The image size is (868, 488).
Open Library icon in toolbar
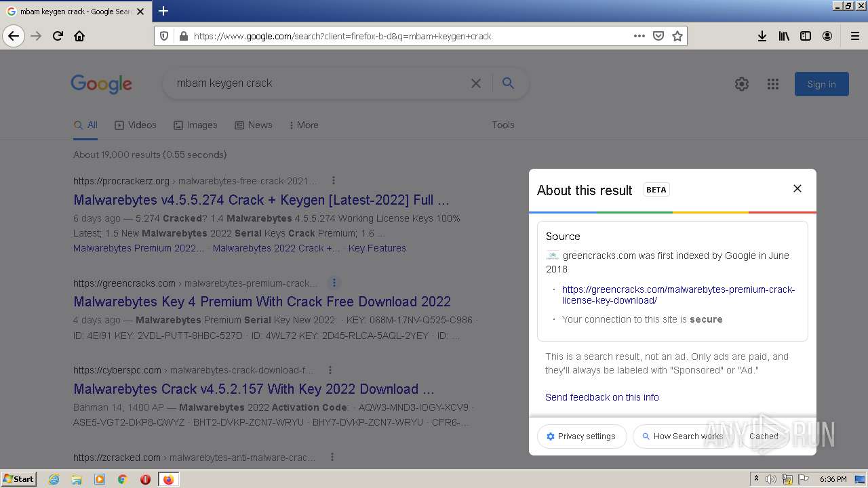pos(784,36)
